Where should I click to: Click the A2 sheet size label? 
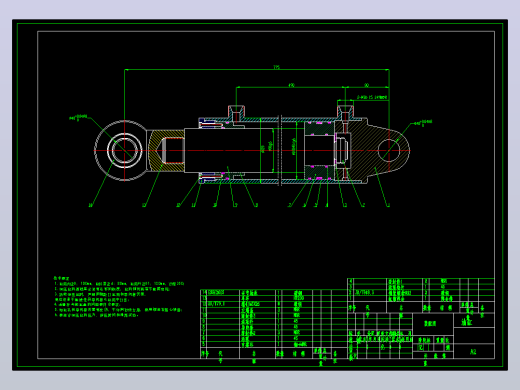(x=473, y=351)
